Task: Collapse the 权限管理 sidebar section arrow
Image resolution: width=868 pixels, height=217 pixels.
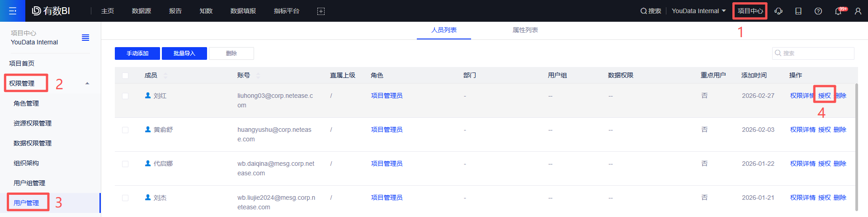Action: coord(87,83)
